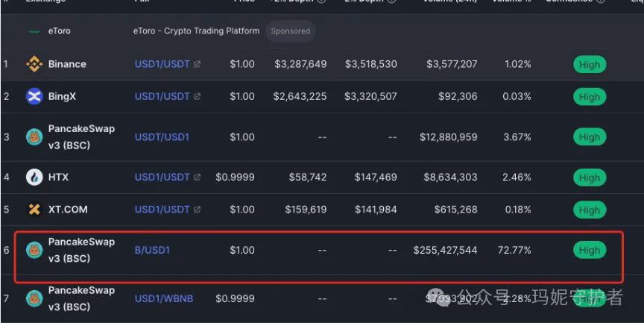This screenshot has height=323, width=644.
Task: Click external link icon beside HTX USD1/USDT
Action: pos(197,177)
